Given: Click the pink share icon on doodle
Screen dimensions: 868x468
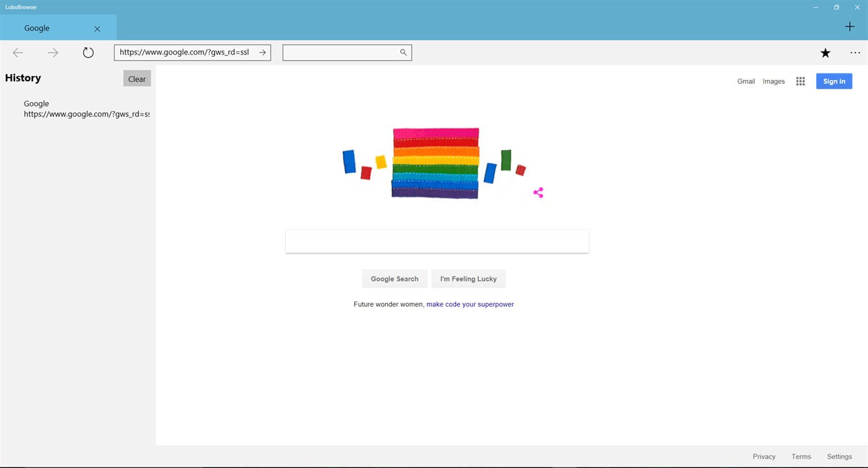Looking at the screenshot, I should click(x=538, y=192).
